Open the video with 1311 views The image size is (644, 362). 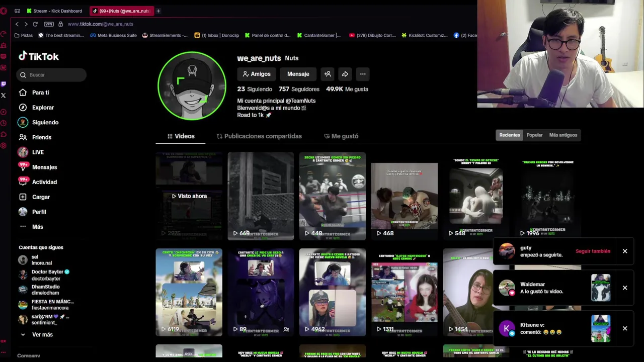coord(404,292)
